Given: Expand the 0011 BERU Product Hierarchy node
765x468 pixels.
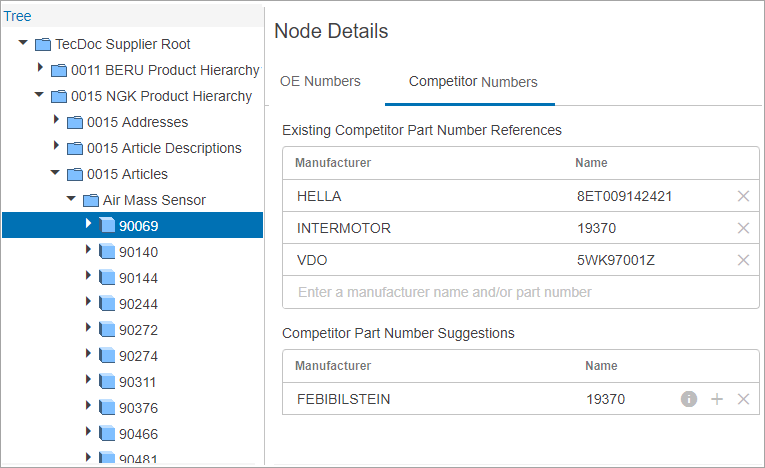Looking at the screenshot, I should [x=40, y=68].
